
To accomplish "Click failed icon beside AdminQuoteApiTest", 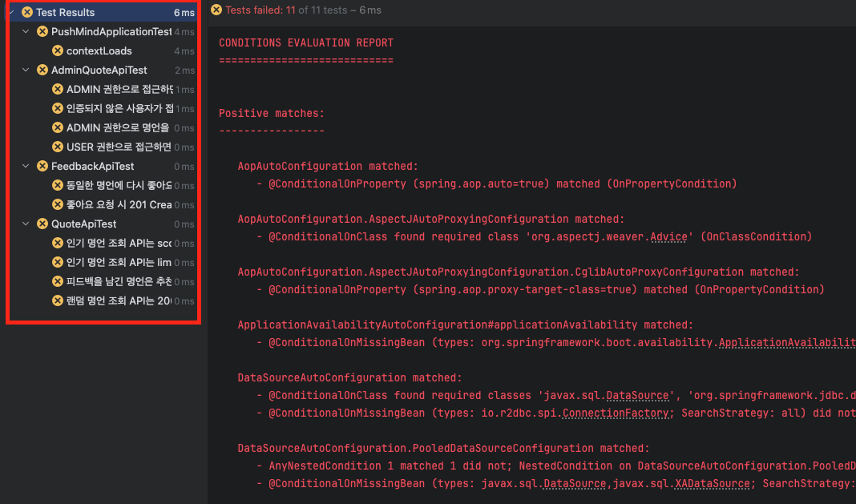I will click(42, 70).
